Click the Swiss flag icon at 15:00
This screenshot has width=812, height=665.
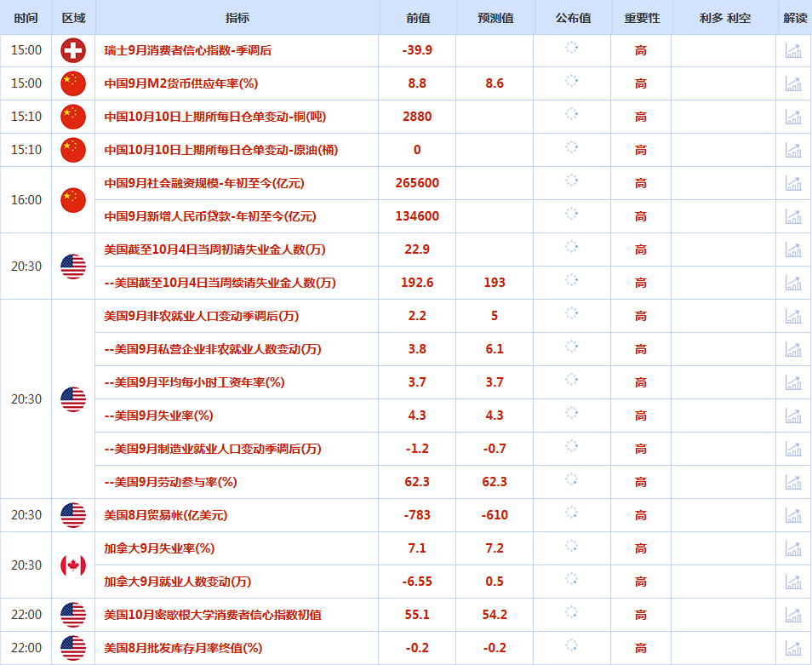pyautogui.click(x=73, y=50)
